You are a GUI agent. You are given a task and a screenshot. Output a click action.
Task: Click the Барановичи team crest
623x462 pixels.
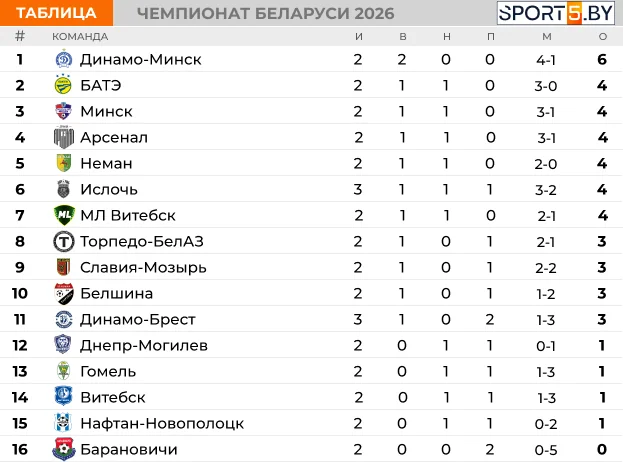[63, 449]
